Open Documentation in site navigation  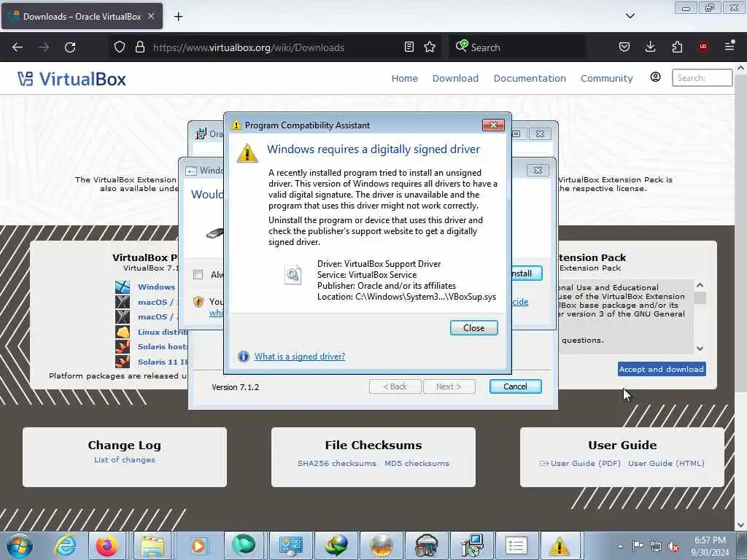coord(530,78)
